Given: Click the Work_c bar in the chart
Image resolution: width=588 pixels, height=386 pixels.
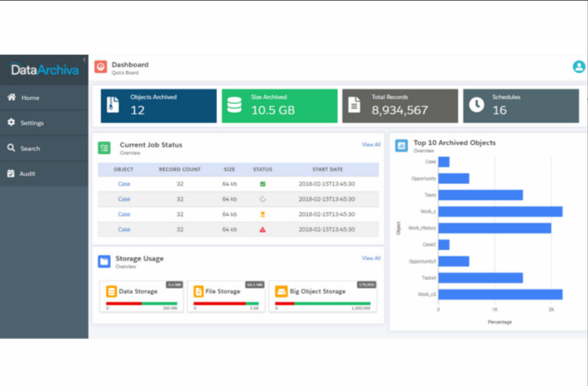Looking at the screenshot, I should [500, 211].
